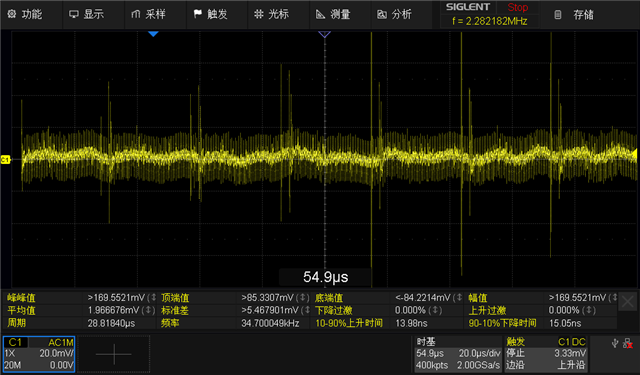Open the 采样 Acquire menu
This screenshot has width=640, height=375.
point(136,14)
